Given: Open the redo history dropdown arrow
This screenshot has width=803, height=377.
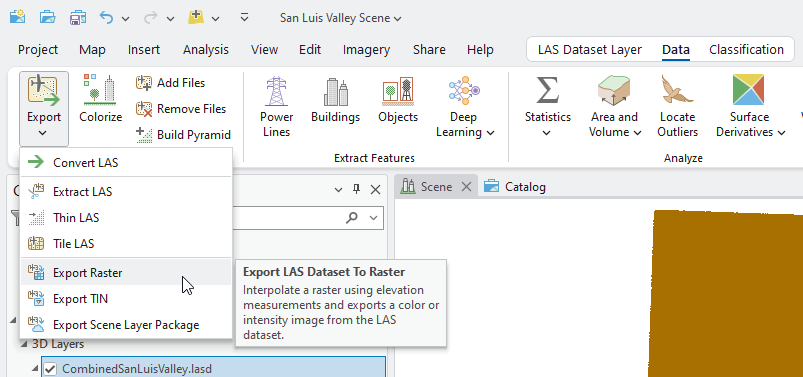Looking at the screenshot, I should [171, 18].
